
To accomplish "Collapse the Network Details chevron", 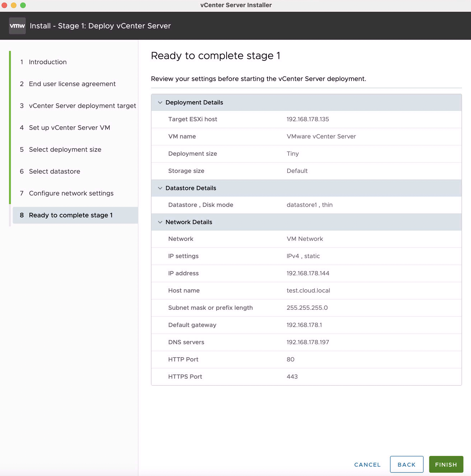I will 160,222.
